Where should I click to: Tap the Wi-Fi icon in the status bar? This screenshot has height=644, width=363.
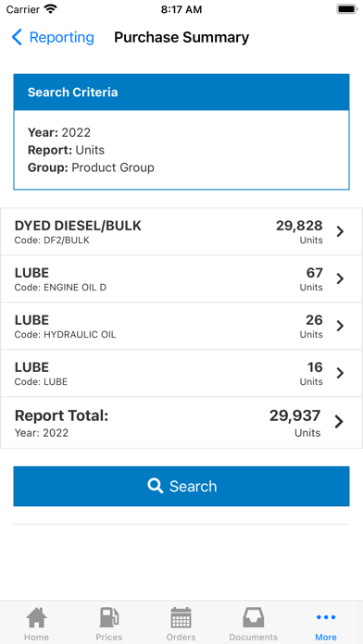[51, 9]
